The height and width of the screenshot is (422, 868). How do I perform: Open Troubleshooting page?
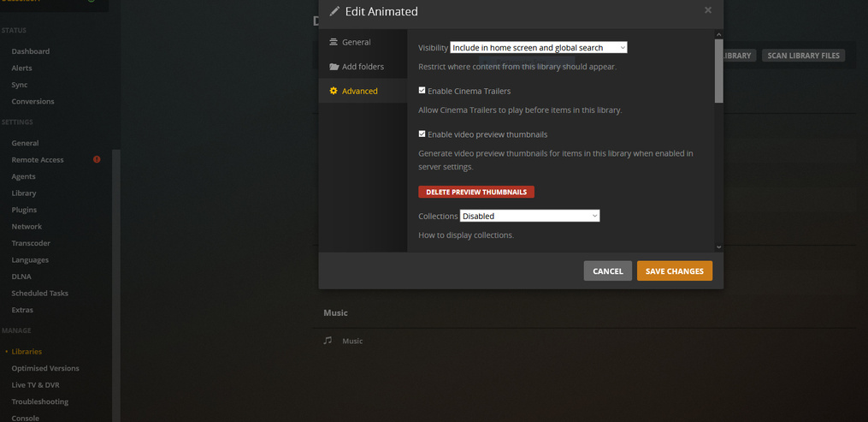coord(40,401)
